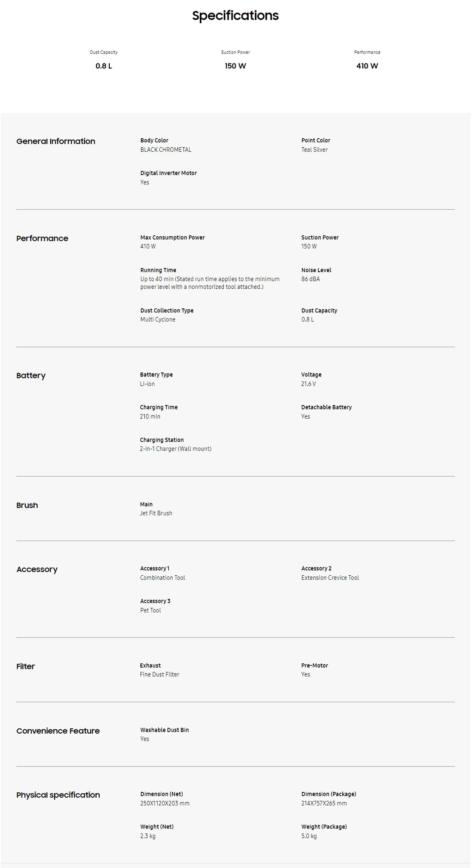Click the Fine Dust Filter exhaust value
The height and width of the screenshot is (868, 472).
(160, 675)
